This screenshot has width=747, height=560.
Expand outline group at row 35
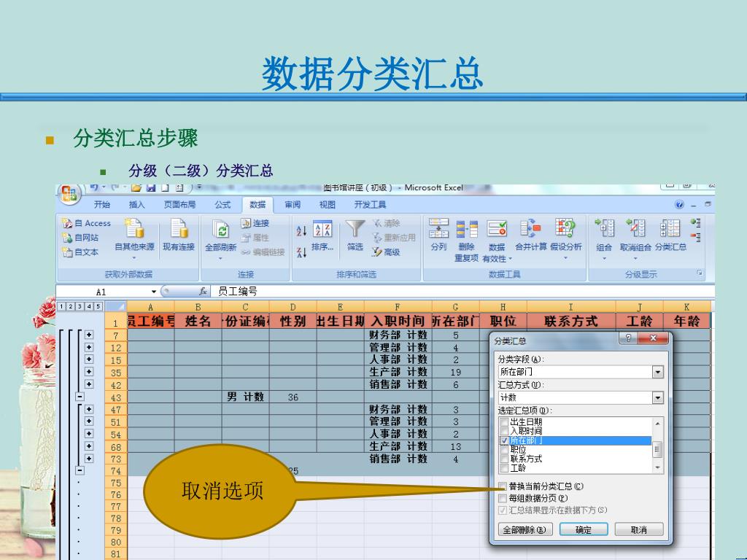[x=89, y=372]
